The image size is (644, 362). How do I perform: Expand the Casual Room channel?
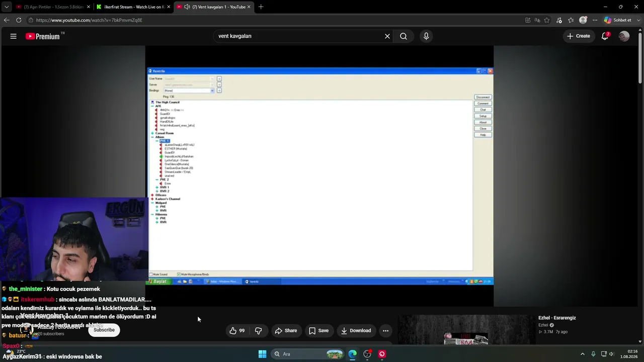coord(153,133)
